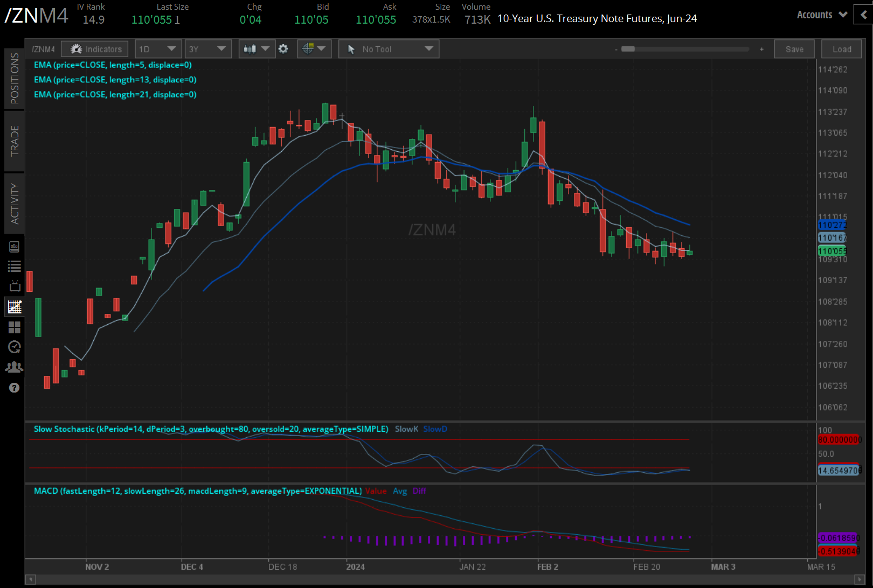Open the four-square grid view icon

[x=15, y=327]
